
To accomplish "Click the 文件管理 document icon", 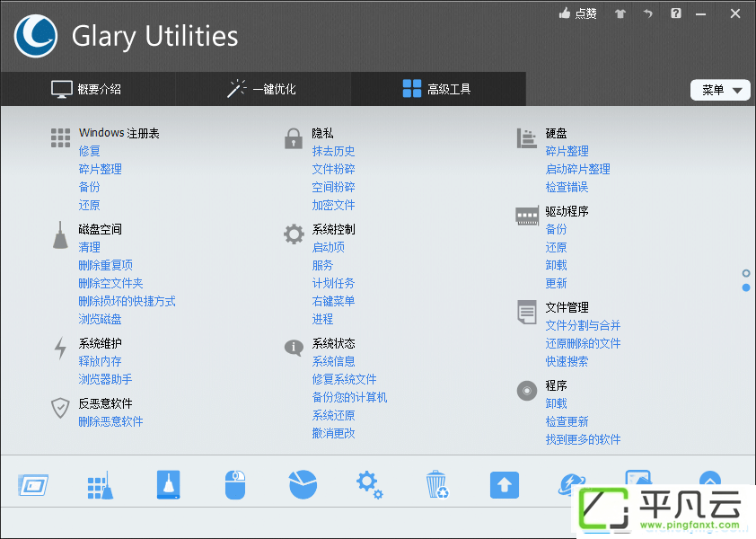I will pyautogui.click(x=526, y=313).
